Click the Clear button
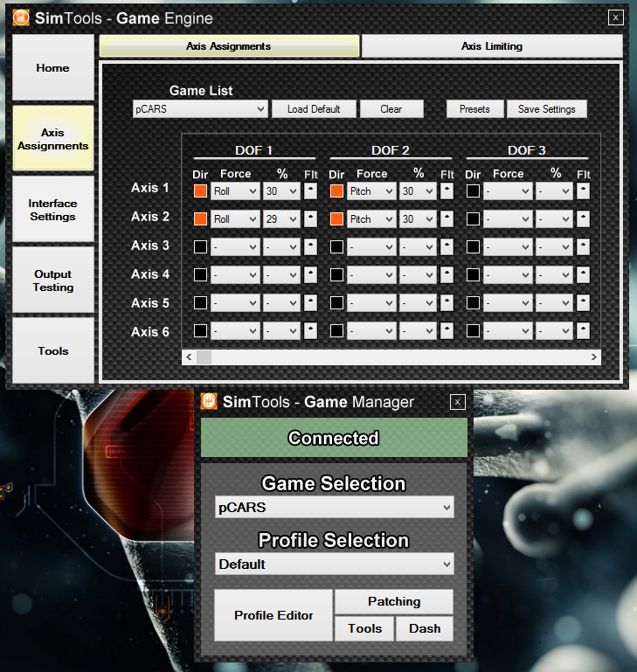Image resolution: width=637 pixels, height=672 pixels. (x=391, y=109)
